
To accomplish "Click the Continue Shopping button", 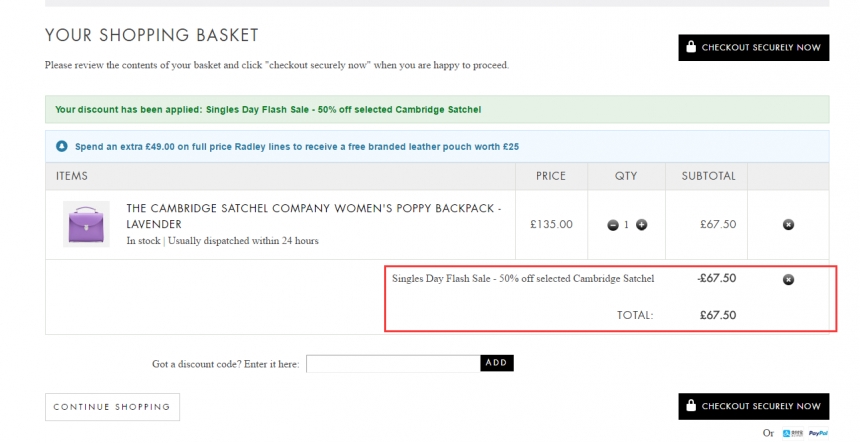I will (112, 407).
